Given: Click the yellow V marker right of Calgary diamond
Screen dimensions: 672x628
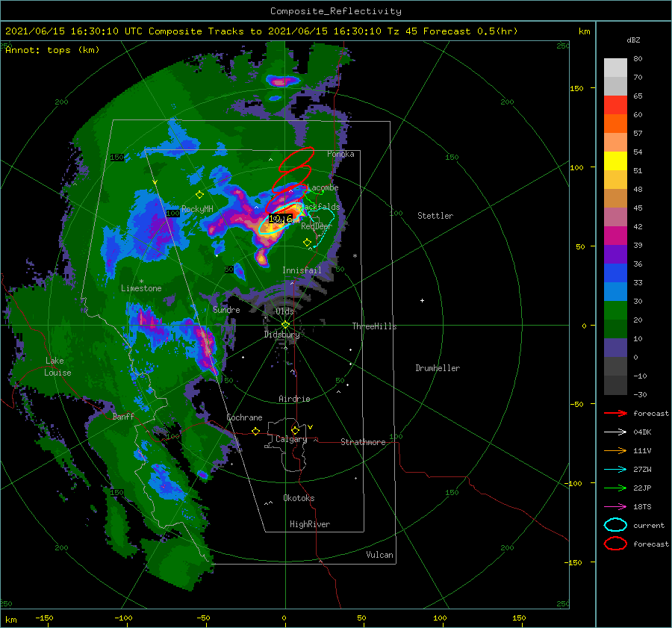Looking at the screenshot, I should (311, 427).
